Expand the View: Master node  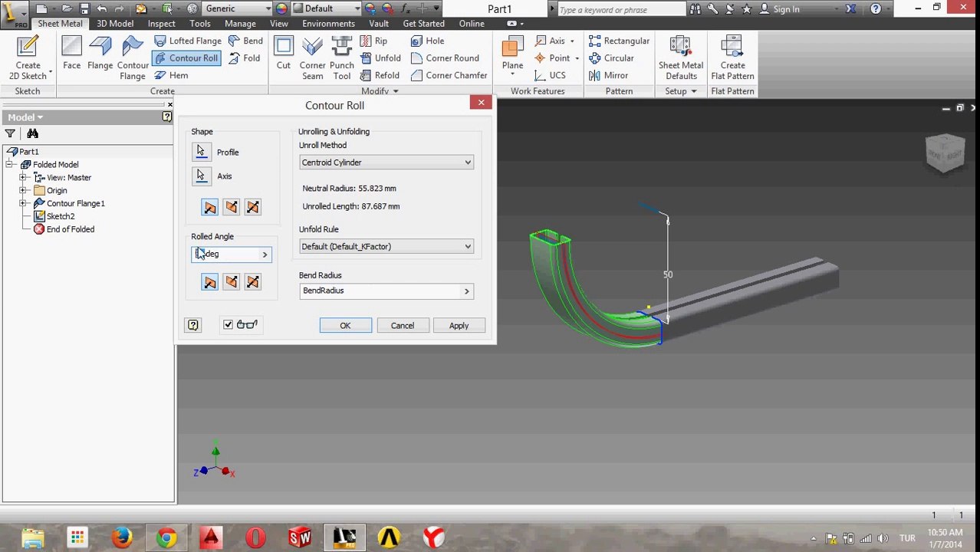(23, 177)
